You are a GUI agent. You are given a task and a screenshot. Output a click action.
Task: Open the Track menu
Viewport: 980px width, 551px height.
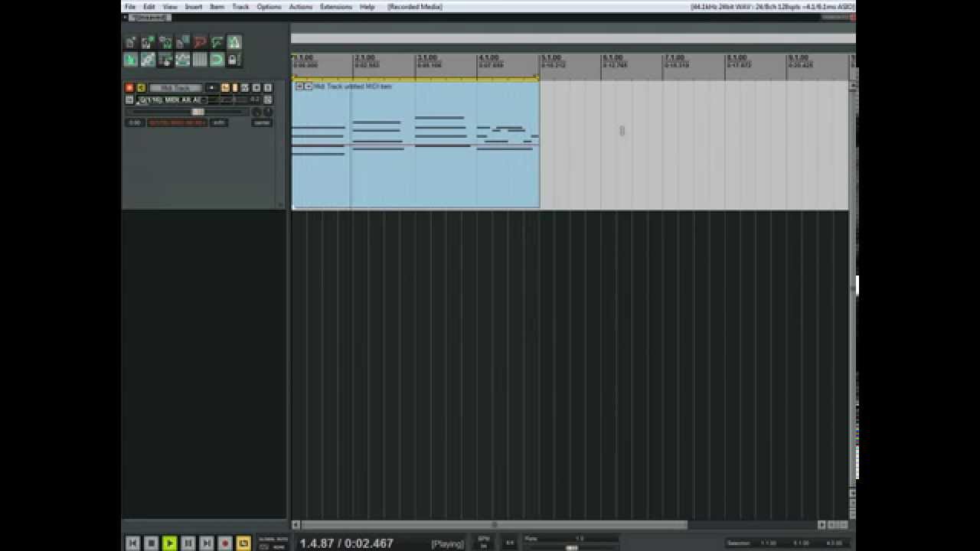coord(240,7)
